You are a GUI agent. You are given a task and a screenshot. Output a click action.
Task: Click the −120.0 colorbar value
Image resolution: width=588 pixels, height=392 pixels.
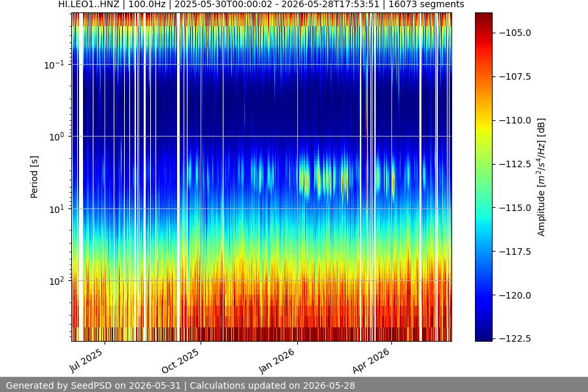pos(515,295)
